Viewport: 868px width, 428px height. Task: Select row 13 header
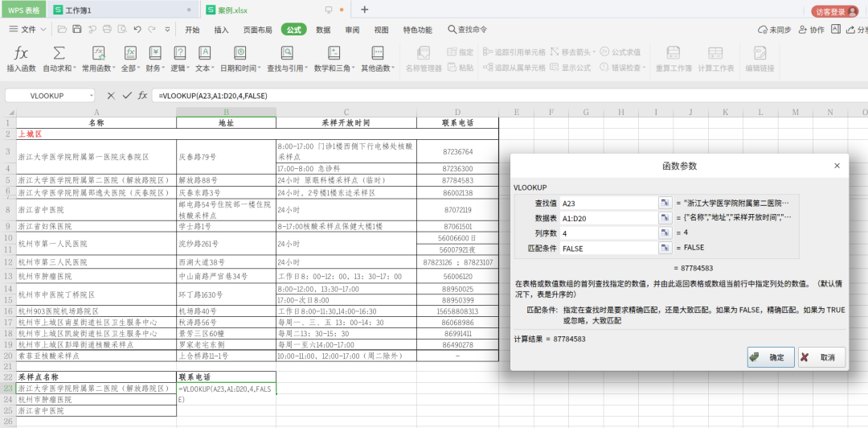[x=8, y=276]
